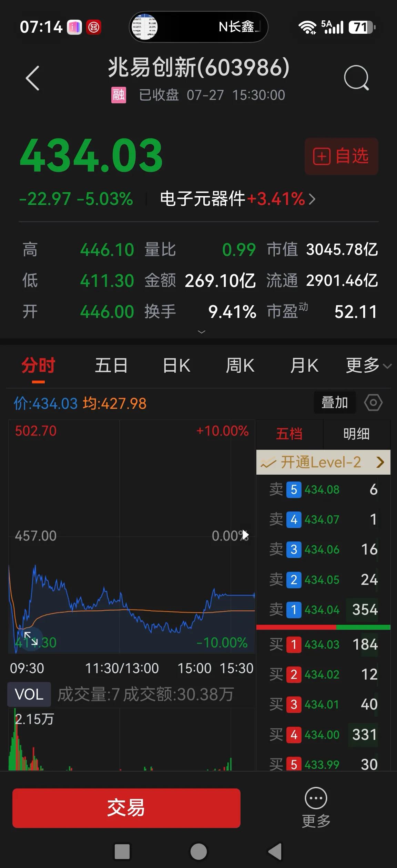The image size is (397, 868).
Task: Tap the chart side-panel collapse triangle
Action: tap(245, 535)
